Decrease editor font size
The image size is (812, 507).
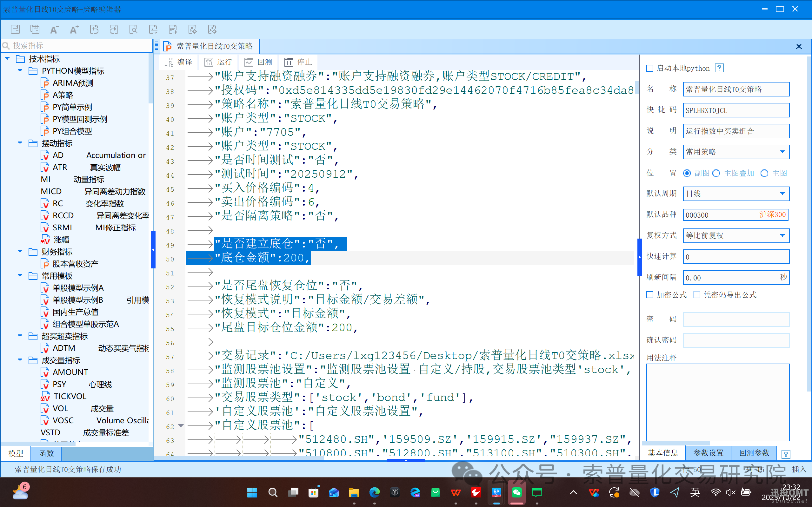(54, 29)
